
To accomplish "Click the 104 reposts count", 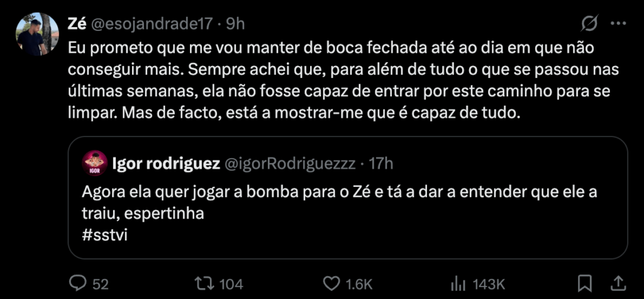I will pyautogui.click(x=231, y=283).
